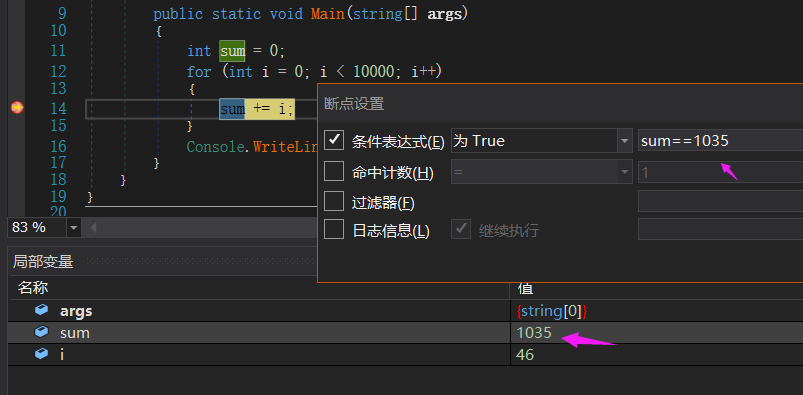Click the hit count value field
This screenshot has height=395, width=803.
click(720, 172)
